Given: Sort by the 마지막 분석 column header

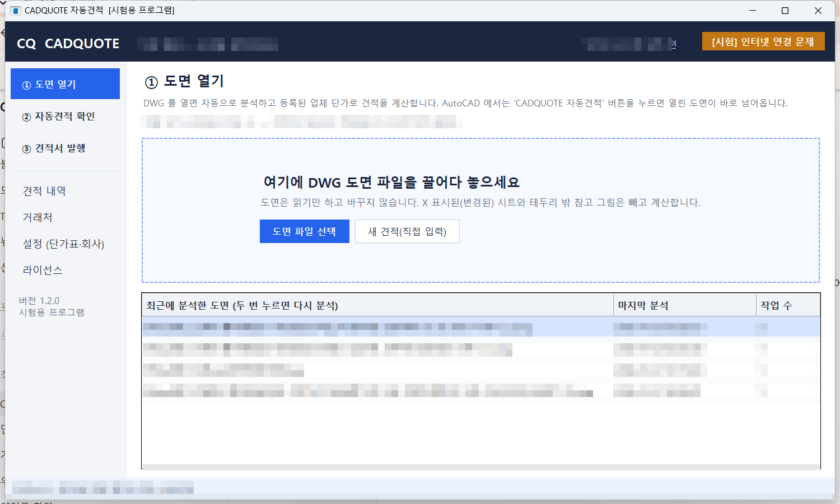Looking at the screenshot, I should (x=684, y=305).
